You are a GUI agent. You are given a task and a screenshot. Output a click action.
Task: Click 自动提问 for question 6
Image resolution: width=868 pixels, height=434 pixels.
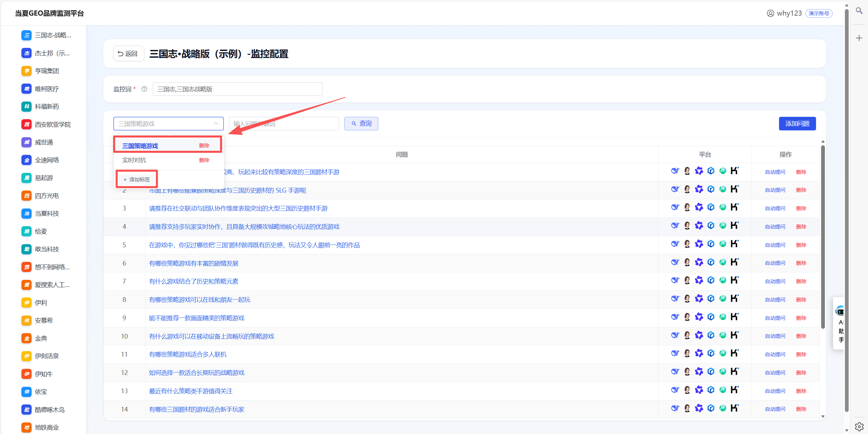(775, 263)
